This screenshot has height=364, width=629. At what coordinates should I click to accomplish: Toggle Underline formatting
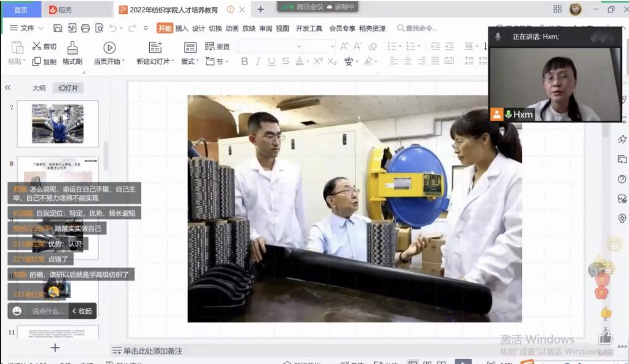(x=272, y=61)
